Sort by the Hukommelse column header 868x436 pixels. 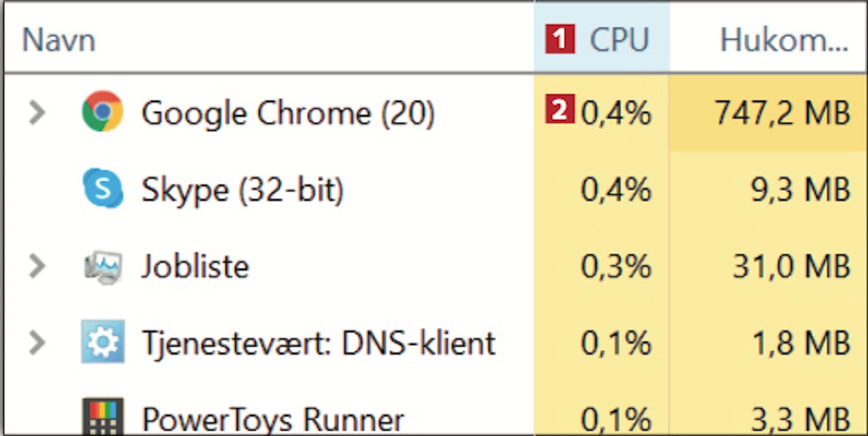coord(784,41)
